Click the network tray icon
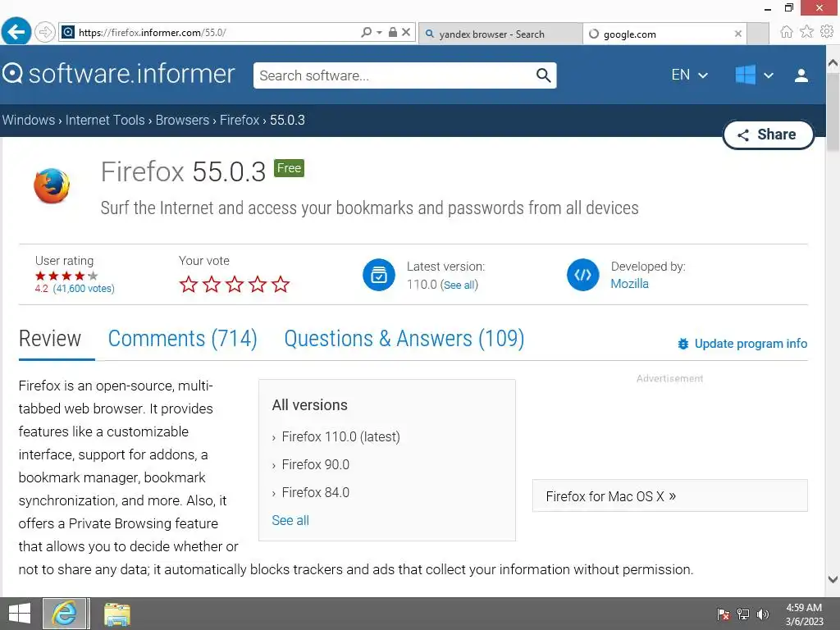Screen dimensions: 840x630 click(x=743, y=614)
